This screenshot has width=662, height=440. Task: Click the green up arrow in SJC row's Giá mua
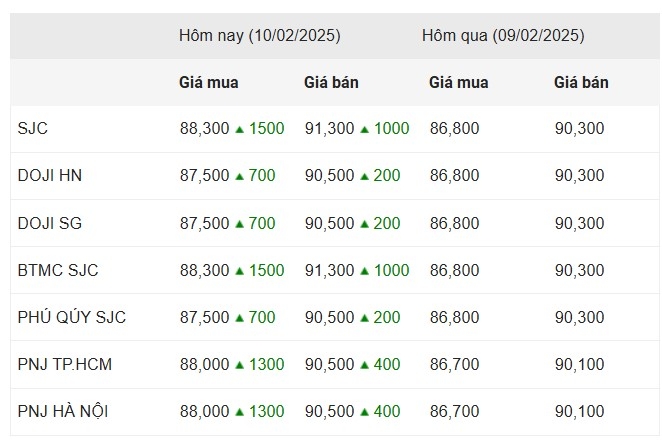[x=239, y=129]
